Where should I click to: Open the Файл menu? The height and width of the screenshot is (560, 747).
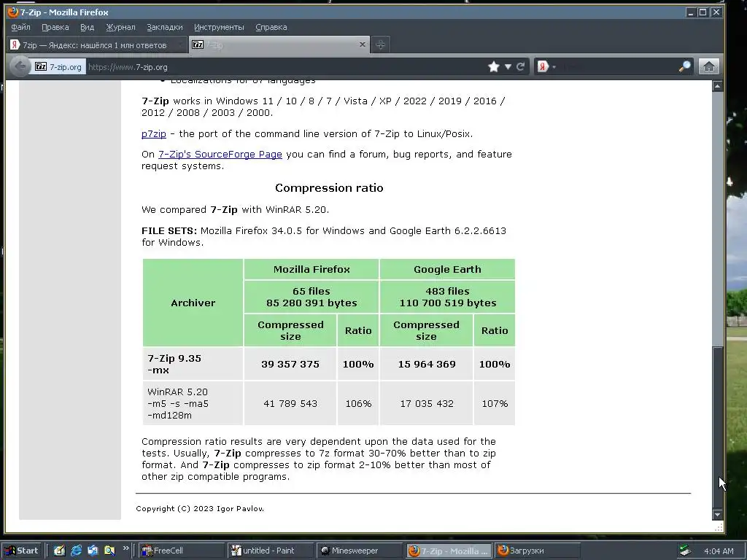point(21,27)
